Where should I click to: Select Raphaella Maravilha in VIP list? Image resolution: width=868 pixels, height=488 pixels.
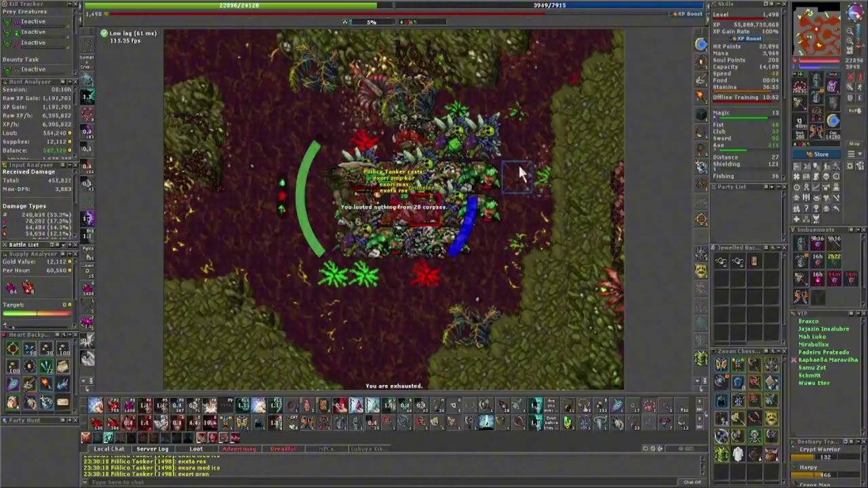pyautogui.click(x=828, y=360)
